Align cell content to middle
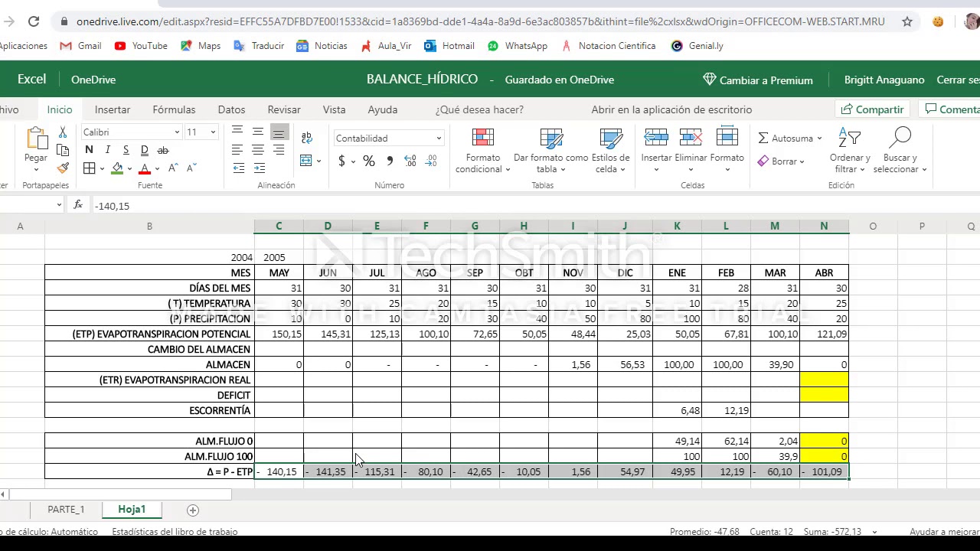Screen dimensions: 980x551 (258, 132)
